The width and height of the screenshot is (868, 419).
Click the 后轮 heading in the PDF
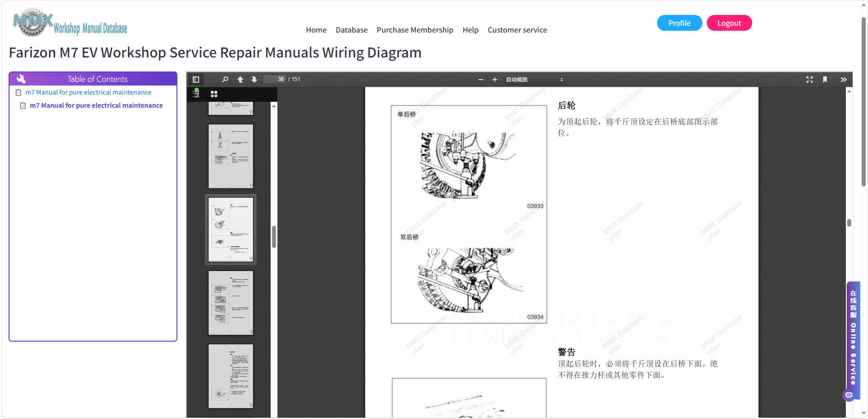tap(567, 105)
